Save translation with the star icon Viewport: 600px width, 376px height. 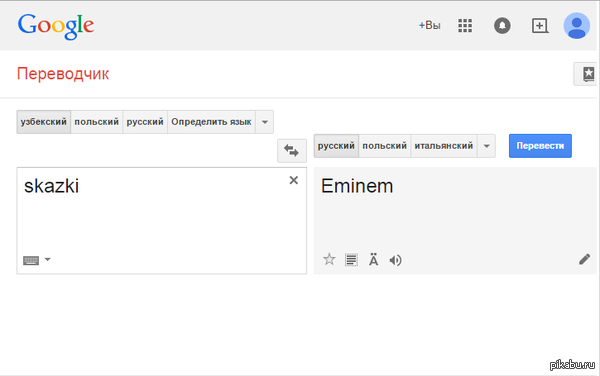pyautogui.click(x=329, y=260)
